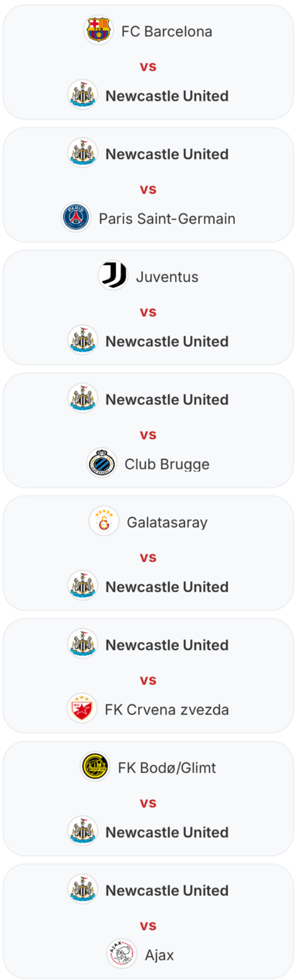
Task: Click the vs label in Juventus fixture
Action: pyautogui.click(x=148, y=312)
